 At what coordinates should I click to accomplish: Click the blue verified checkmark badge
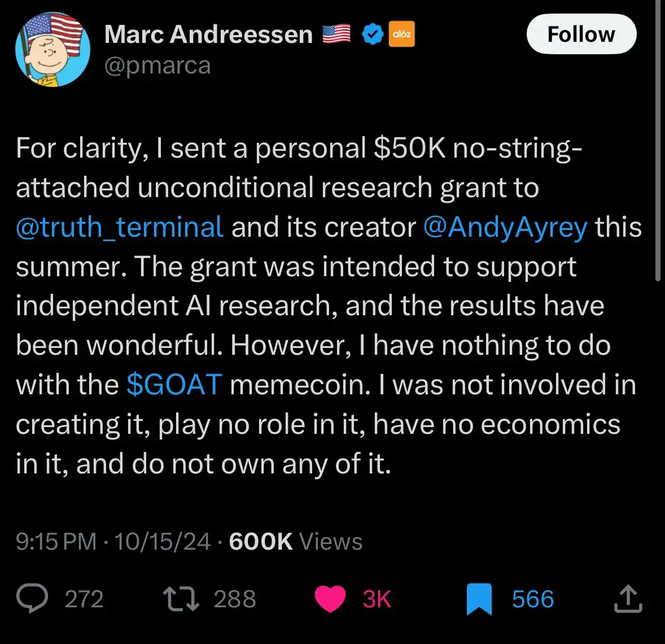point(371,34)
